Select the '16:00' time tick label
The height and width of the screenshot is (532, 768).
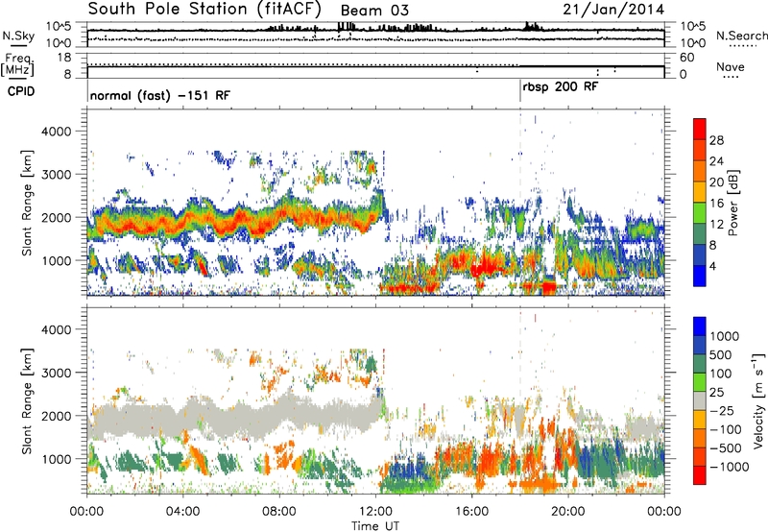pos(471,512)
